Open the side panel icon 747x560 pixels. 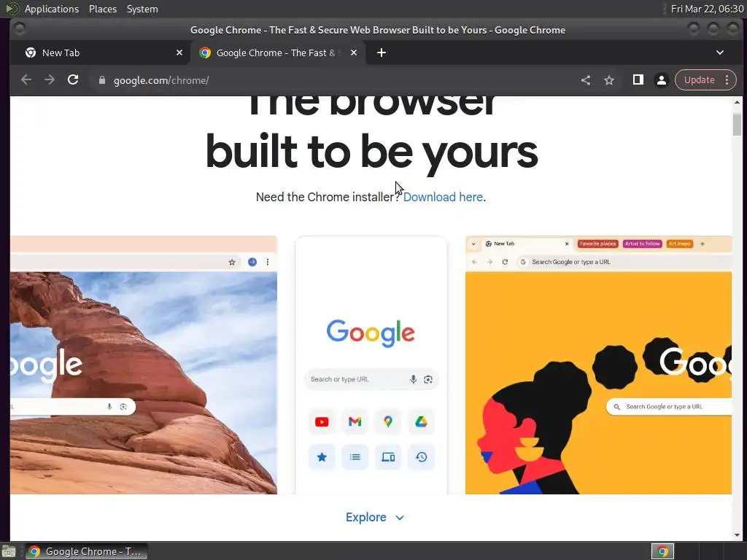point(638,80)
